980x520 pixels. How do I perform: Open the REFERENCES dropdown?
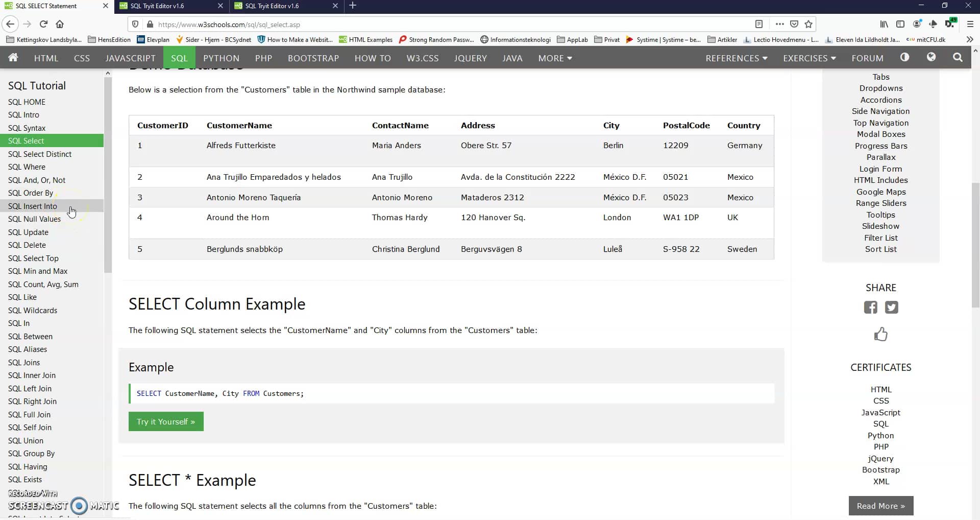coord(737,58)
